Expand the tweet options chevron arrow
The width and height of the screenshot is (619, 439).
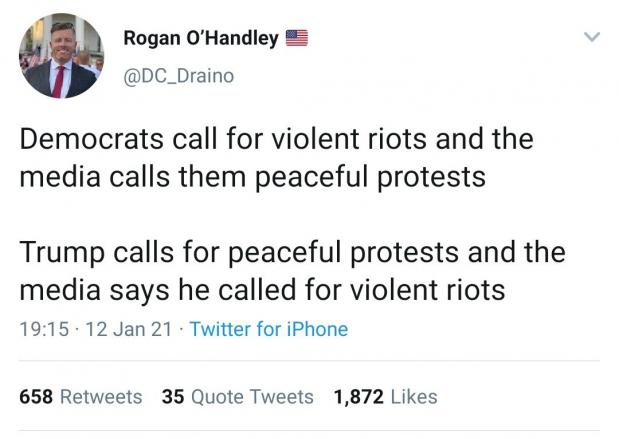592,37
